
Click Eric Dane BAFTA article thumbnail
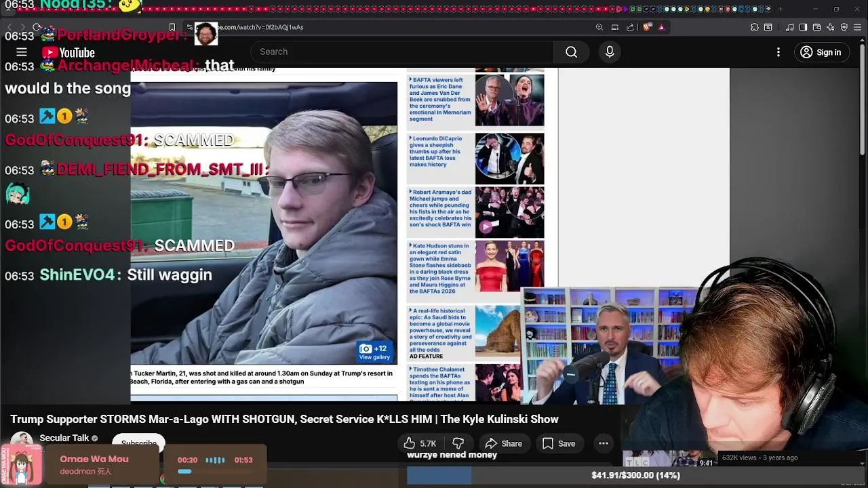[509, 100]
